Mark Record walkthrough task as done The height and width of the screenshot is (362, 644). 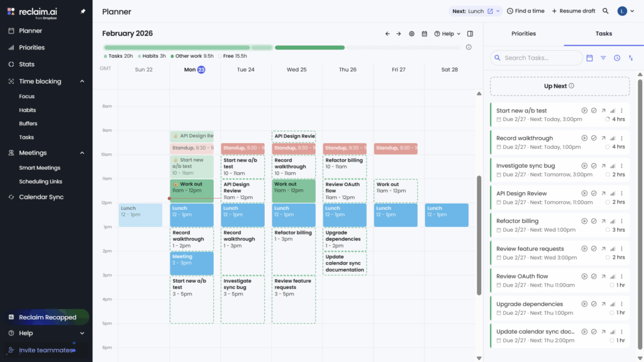coord(594,138)
